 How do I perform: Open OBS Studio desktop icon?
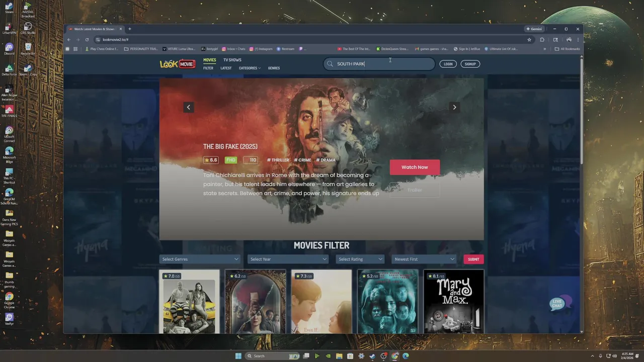(x=28, y=28)
